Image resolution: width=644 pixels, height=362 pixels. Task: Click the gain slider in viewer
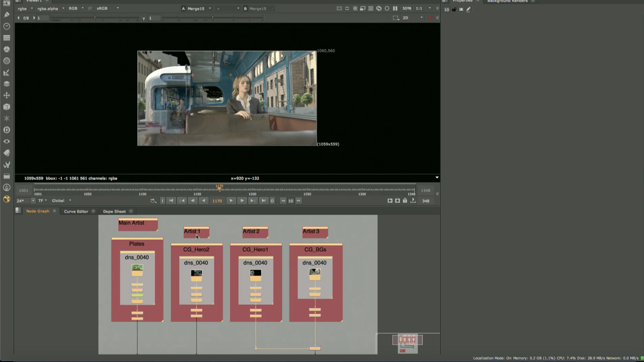[94, 18]
